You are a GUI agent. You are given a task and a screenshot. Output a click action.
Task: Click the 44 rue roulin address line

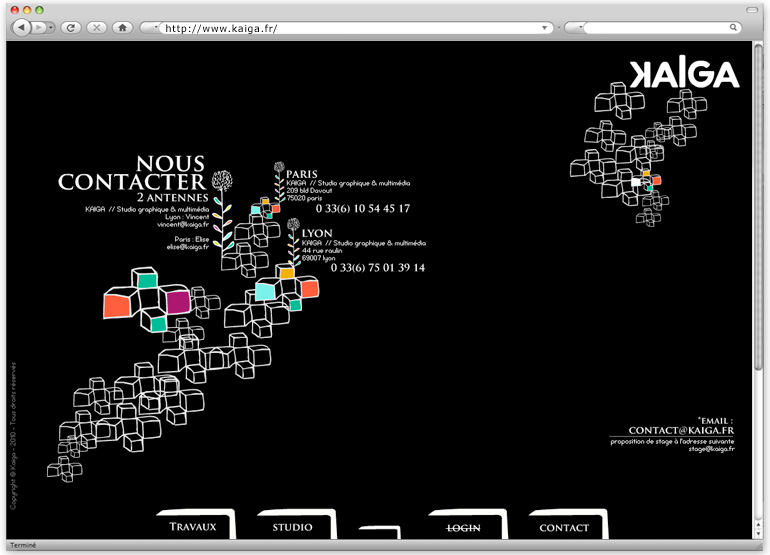322,250
